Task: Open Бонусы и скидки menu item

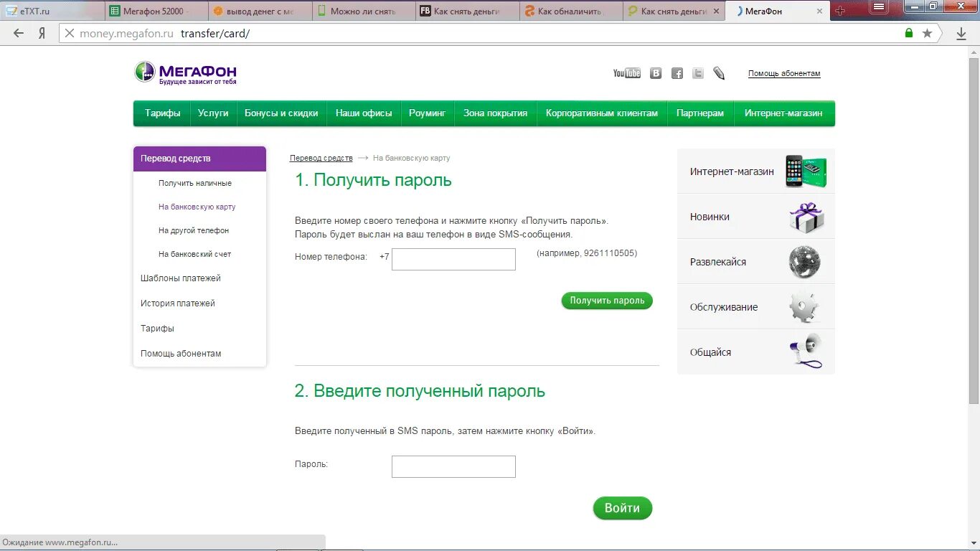Action: 281,113
